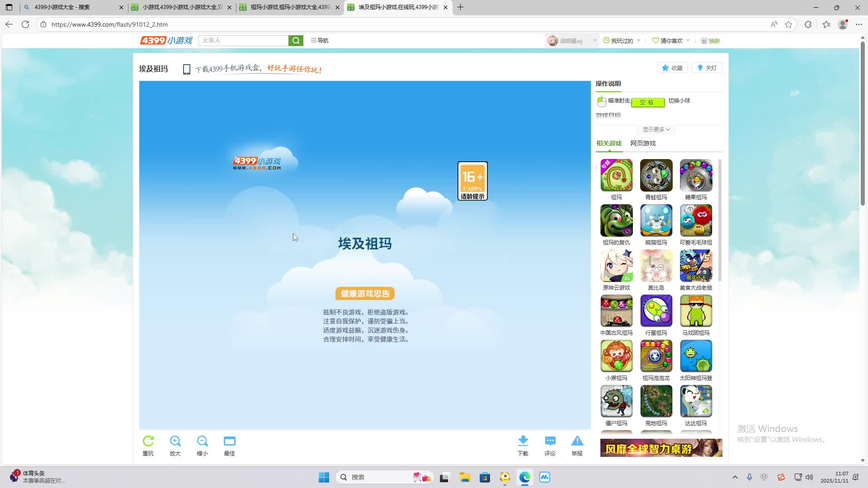Open the 青蛙祖玛 game thumbnail
The width and height of the screenshot is (868, 488).
click(656, 175)
